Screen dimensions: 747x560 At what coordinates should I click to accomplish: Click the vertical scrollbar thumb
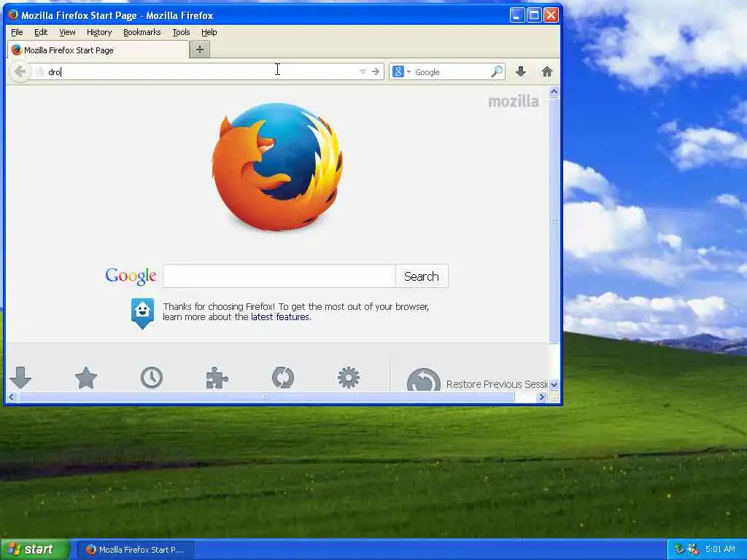[554, 220]
